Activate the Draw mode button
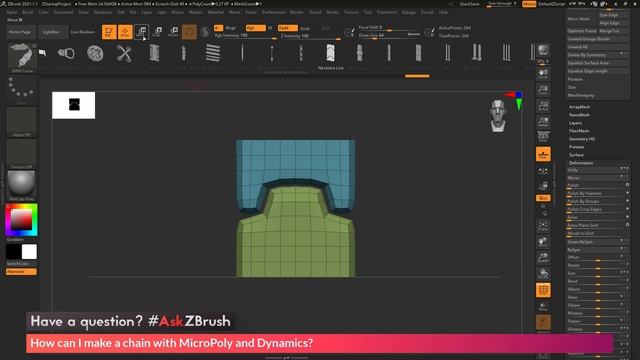This screenshot has height=360, width=640. (x=125, y=32)
